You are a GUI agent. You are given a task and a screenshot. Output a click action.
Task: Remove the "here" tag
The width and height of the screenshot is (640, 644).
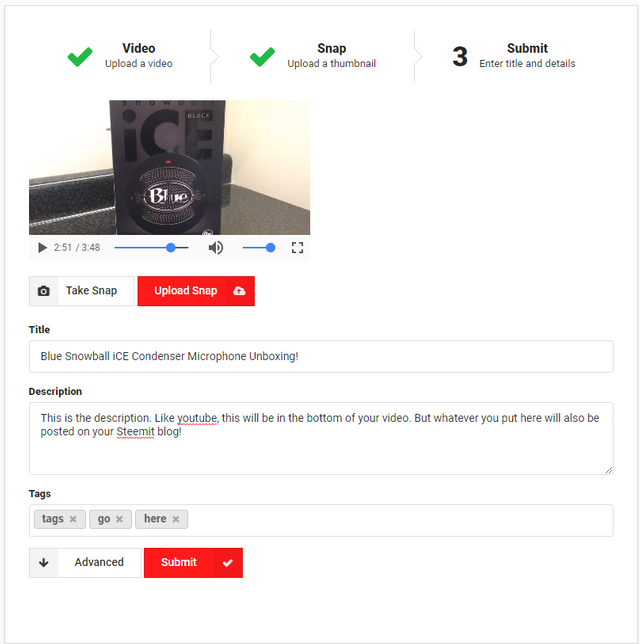(176, 519)
